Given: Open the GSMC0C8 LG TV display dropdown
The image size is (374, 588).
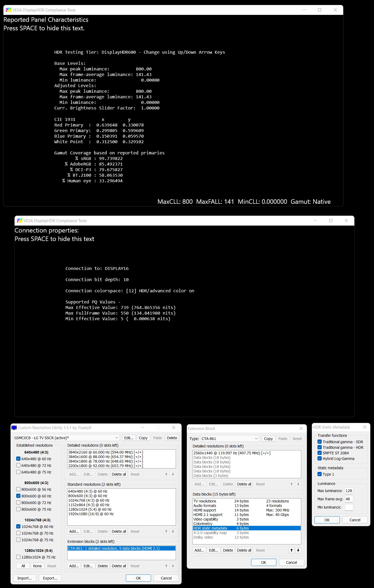Looking at the screenshot, I should click(66, 438).
